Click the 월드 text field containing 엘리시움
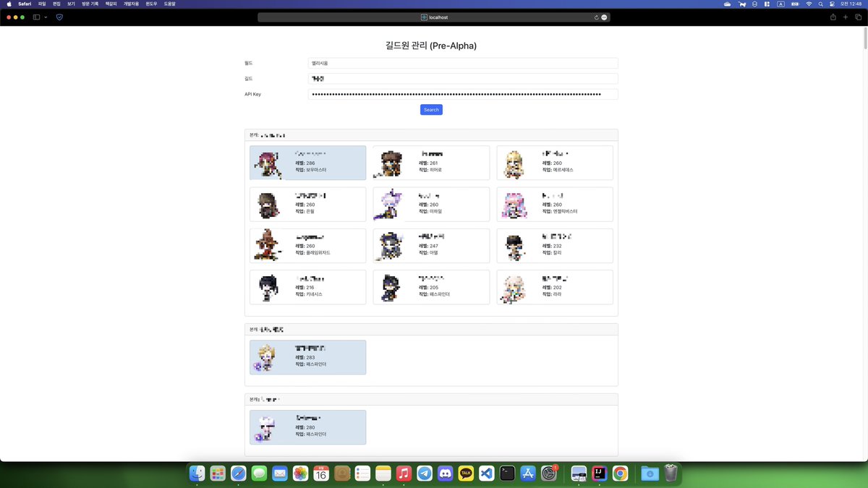This screenshot has width=868, height=488. tap(463, 63)
